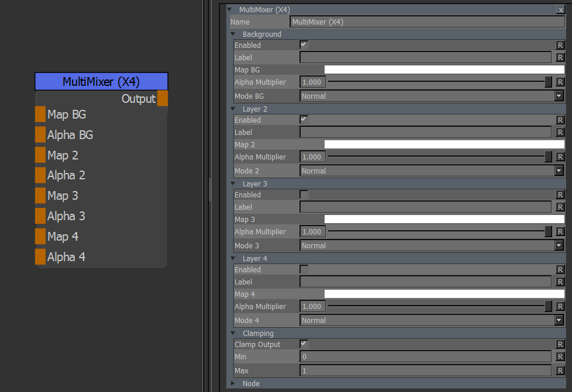The height and width of the screenshot is (392, 572).
Task: Select the MultiMixer (X4) node title
Action: (101, 82)
